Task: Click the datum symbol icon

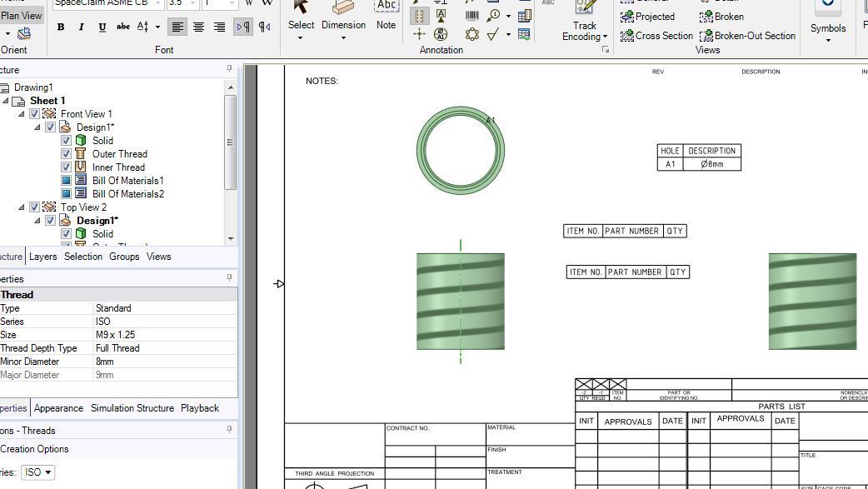Action: tap(441, 16)
